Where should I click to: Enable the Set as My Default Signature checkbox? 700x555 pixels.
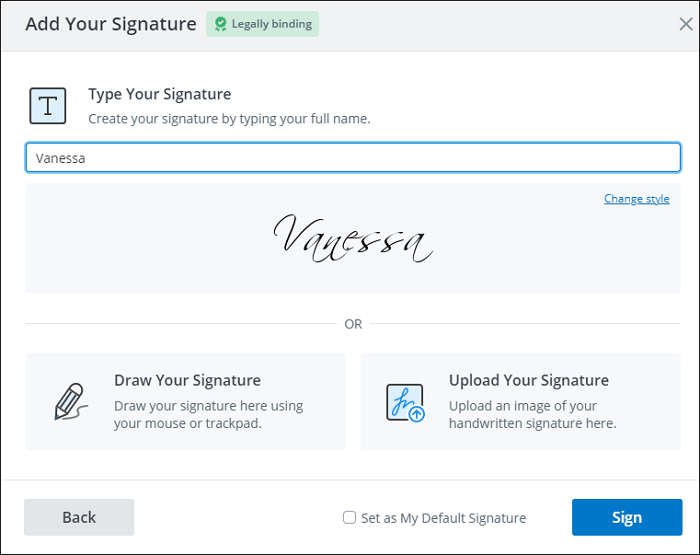[349, 517]
